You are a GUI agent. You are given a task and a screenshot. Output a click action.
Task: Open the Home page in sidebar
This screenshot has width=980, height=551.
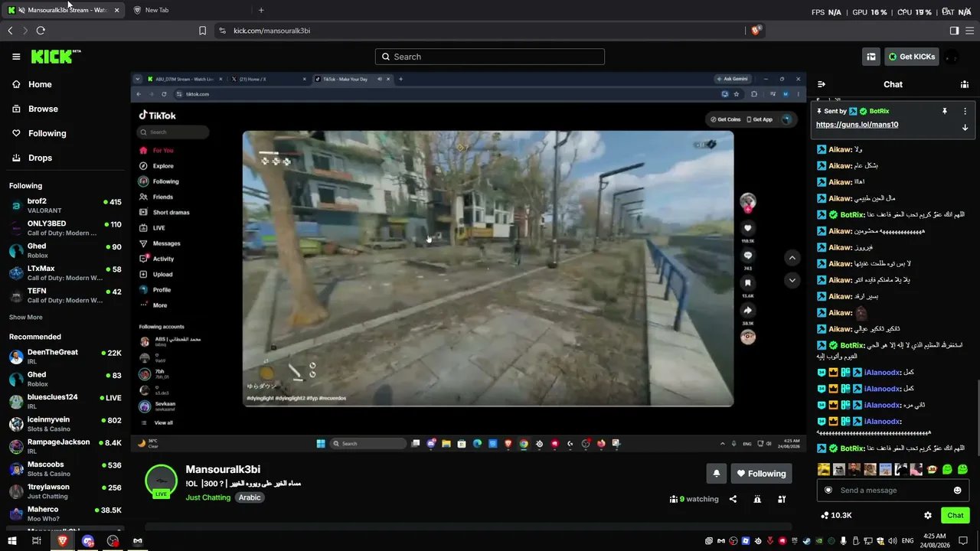click(40, 84)
